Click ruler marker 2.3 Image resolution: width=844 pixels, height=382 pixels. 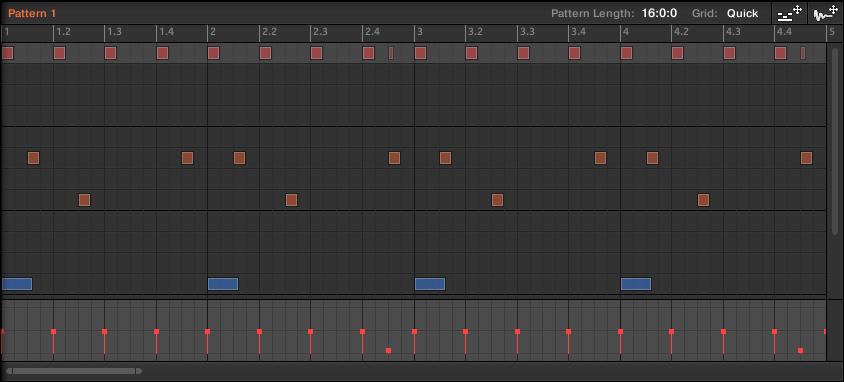[320, 32]
